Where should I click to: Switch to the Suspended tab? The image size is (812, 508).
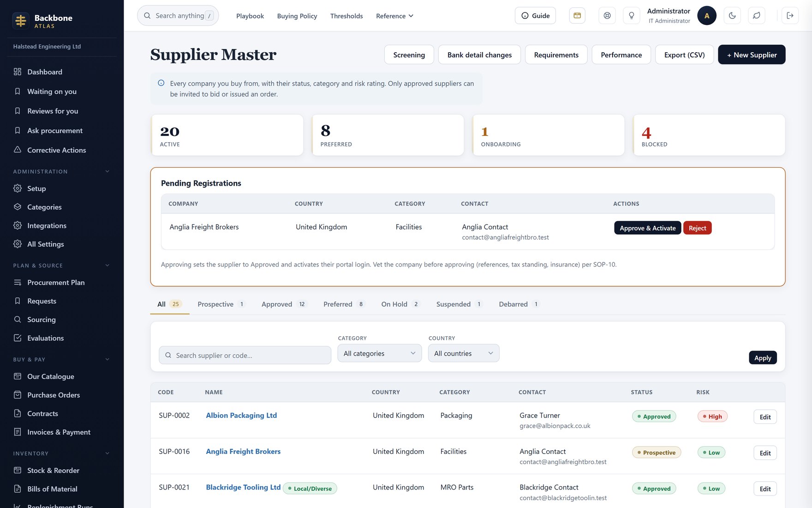[x=459, y=304]
